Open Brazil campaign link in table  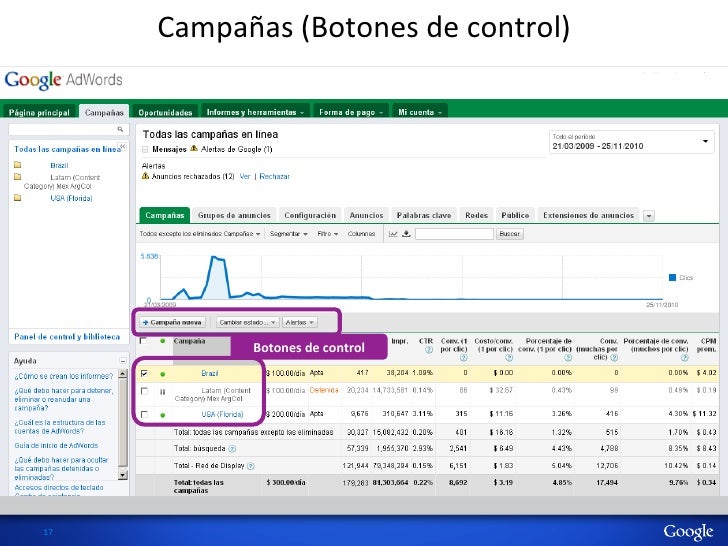tap(210, 373)
